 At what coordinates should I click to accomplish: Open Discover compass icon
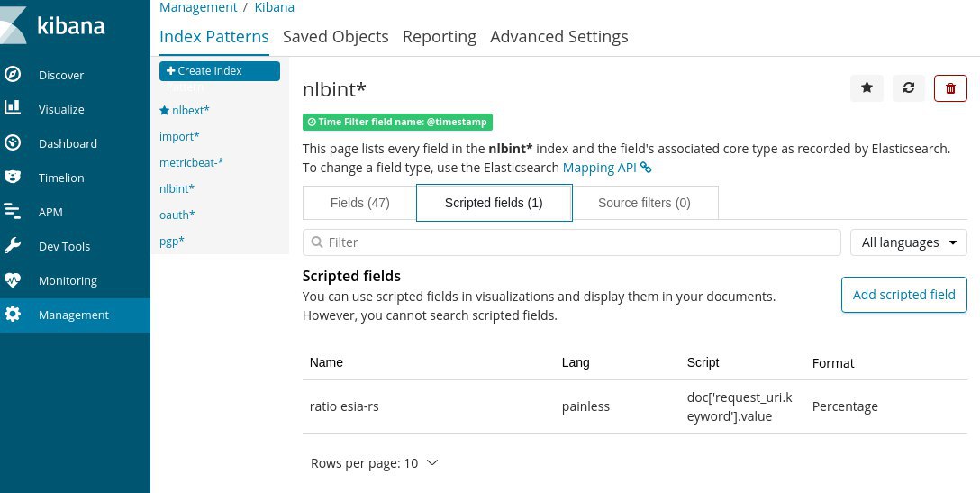13,75
